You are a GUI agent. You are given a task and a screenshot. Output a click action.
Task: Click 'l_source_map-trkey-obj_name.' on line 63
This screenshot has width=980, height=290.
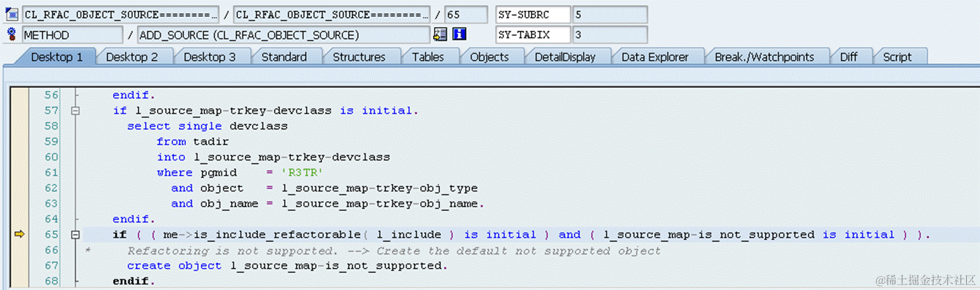point(383,203)
